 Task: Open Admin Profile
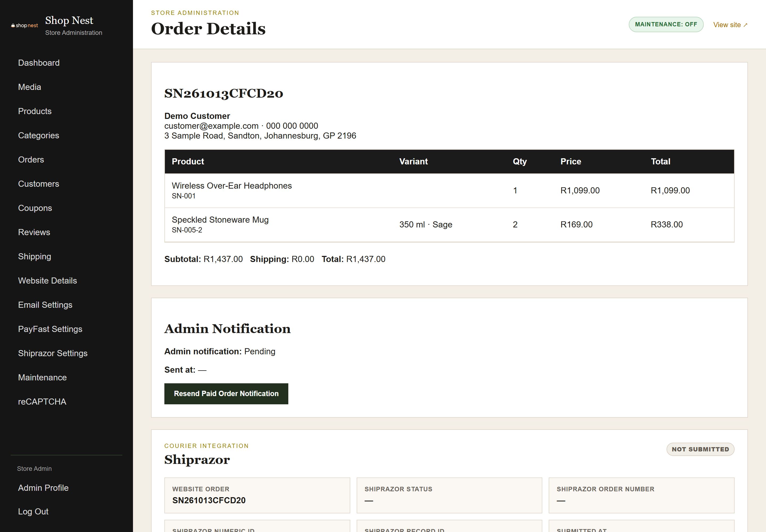coord(43,488)
